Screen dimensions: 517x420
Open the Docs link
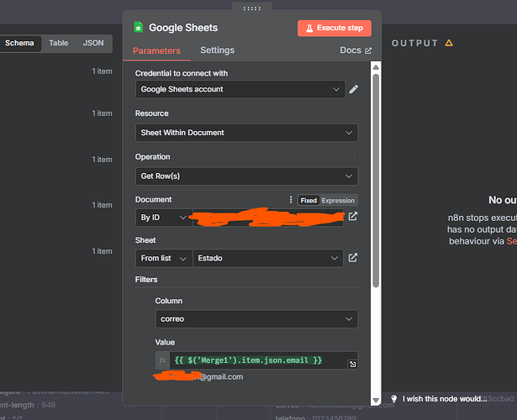tap(356, 50)
